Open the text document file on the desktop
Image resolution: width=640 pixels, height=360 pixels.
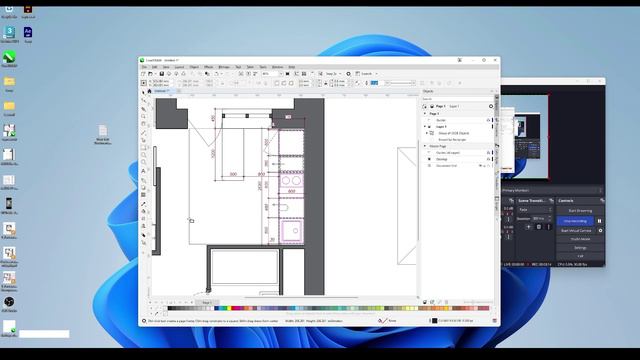(102, 135)
